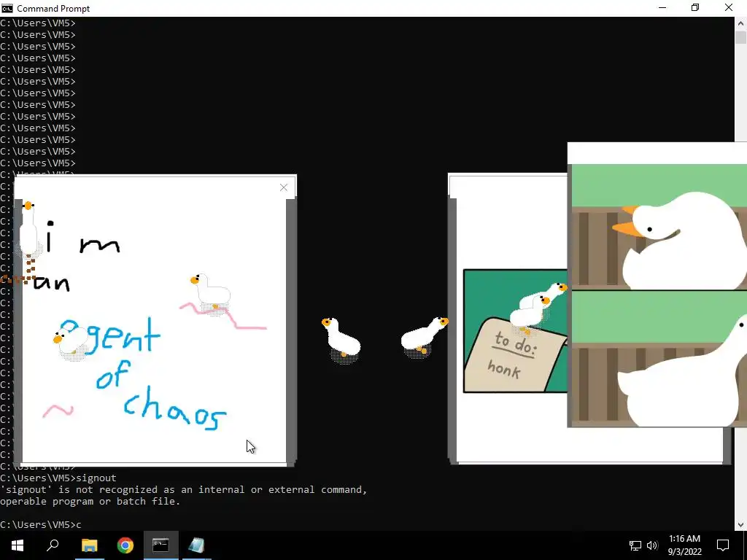This screenshot has height=560, width=747.
Task: Click the 'operable program or batch file.' line
Action: click(90, 502)
